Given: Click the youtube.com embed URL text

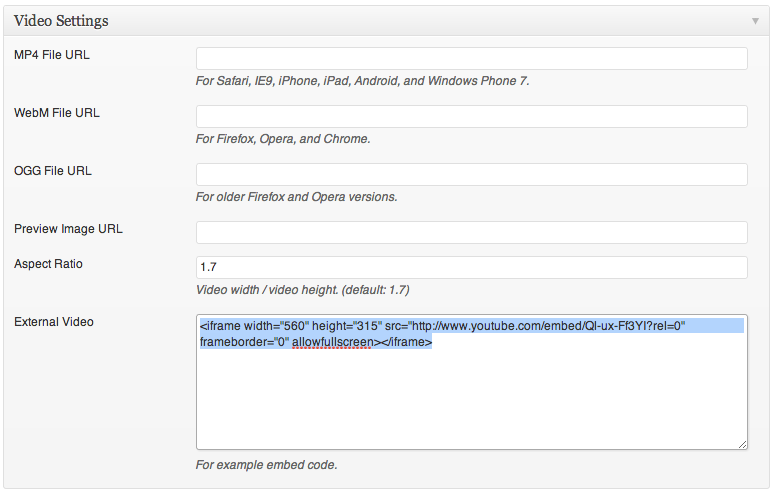Looking at the screenshot, I should tap(548, 326).
